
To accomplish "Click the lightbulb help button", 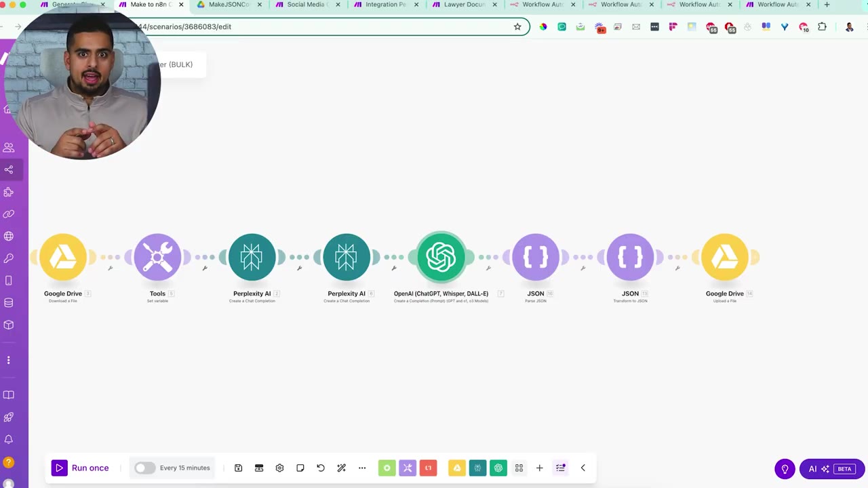I will pyautogui.click(x=785, y=469).
